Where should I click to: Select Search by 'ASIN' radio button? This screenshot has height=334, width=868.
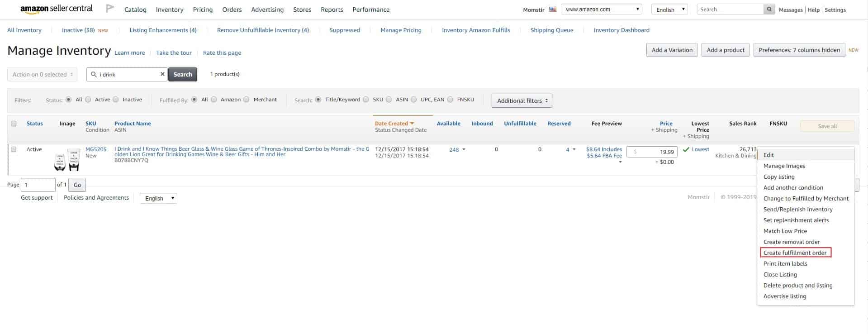389,100
